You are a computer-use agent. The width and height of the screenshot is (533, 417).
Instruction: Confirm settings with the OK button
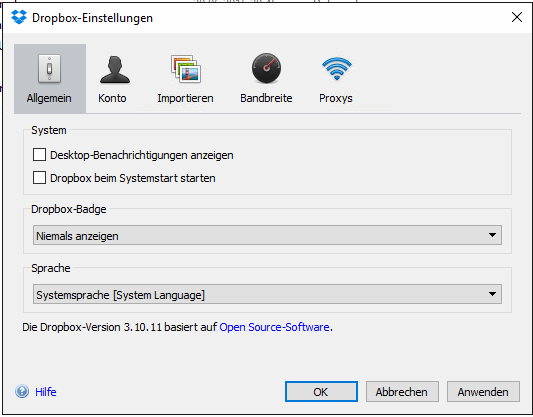[321, 392]
